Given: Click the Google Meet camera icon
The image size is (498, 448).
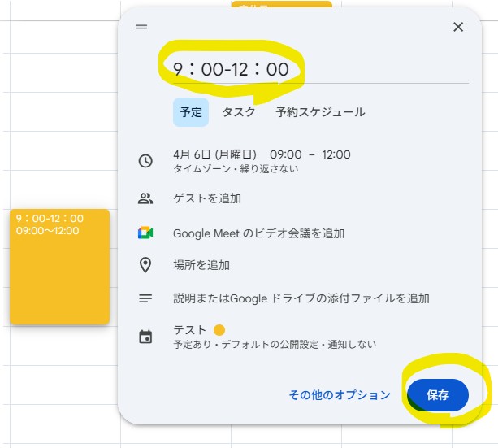Looking at the screenshot, I should pyautogui.click(x=145, y=233).
